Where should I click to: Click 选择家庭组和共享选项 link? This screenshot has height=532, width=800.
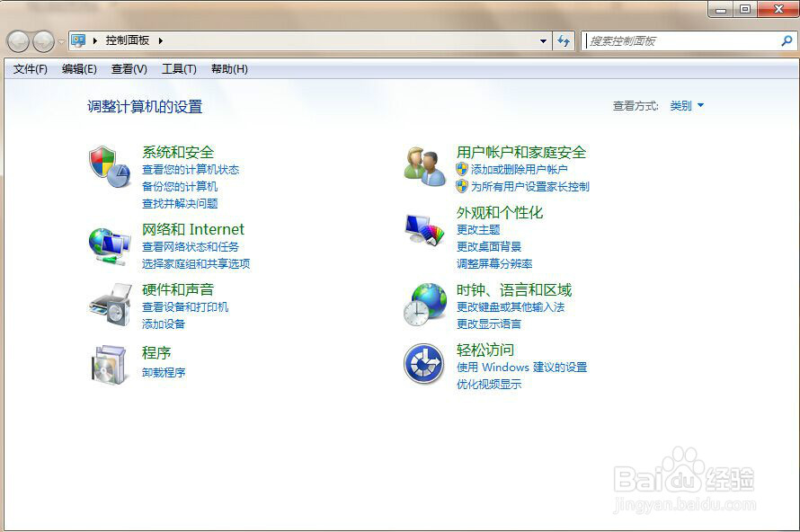(x=196, y=263)
